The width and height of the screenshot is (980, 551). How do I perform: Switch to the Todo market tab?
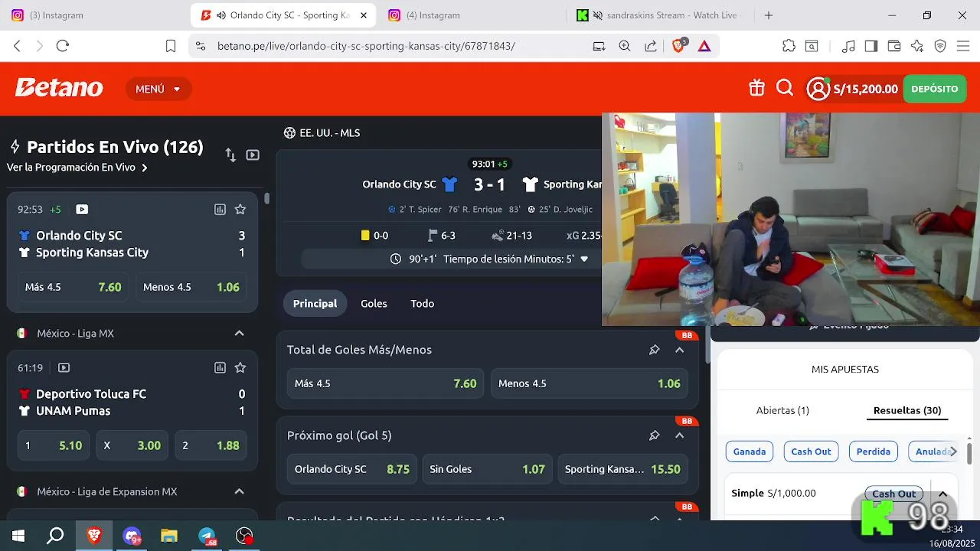(422, 304)
